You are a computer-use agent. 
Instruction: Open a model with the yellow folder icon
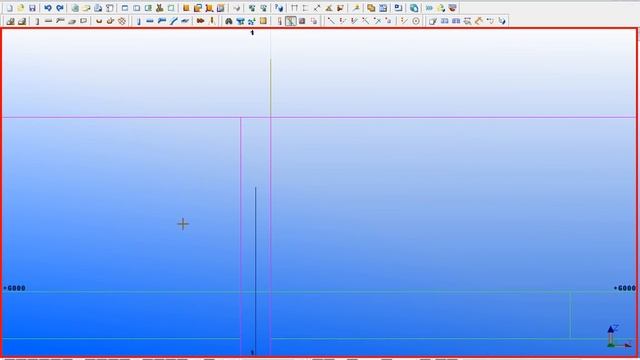[20, 8]
